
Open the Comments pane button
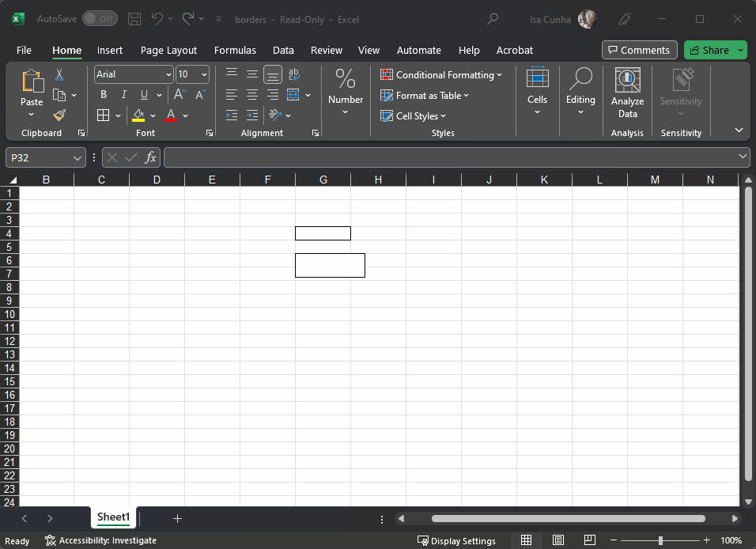[x=639, y=50]
